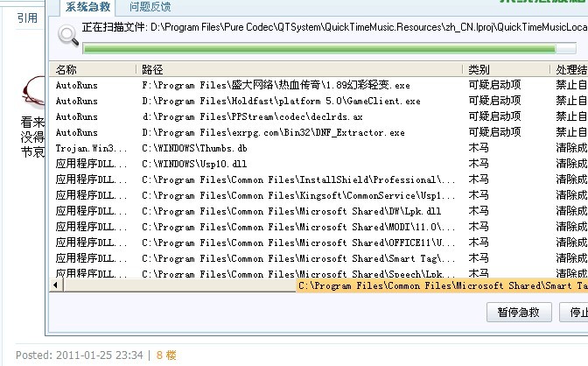The height and width of the screenshot is (366, 588).
Task: Select the 热血传奇 1.89幻彩轻变.exe path
Action: [276, 85]
